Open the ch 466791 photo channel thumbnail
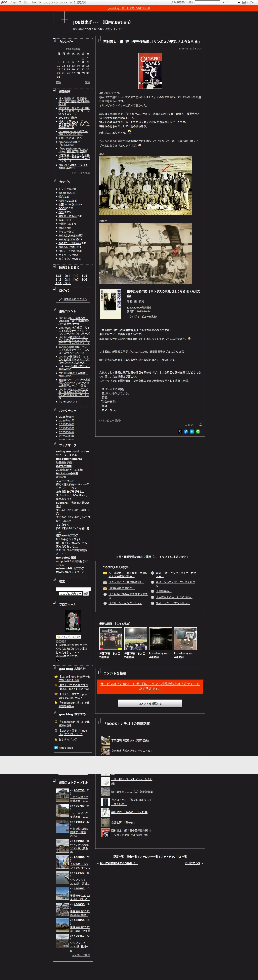Viewport: 258px width, 980px height. point(62,795)
